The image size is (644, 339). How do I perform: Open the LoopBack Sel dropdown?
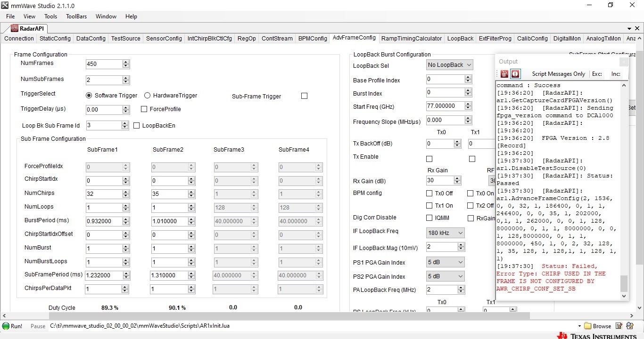449,65
